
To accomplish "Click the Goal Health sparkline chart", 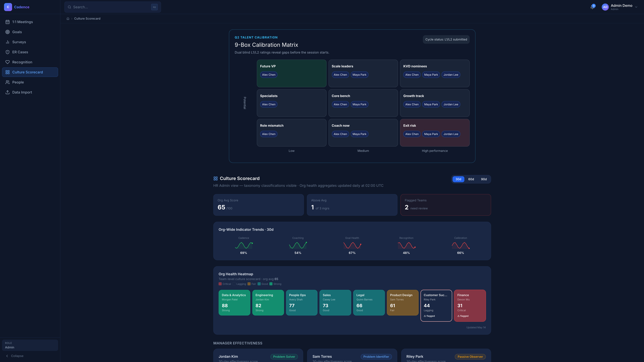I will click(352, 245).
